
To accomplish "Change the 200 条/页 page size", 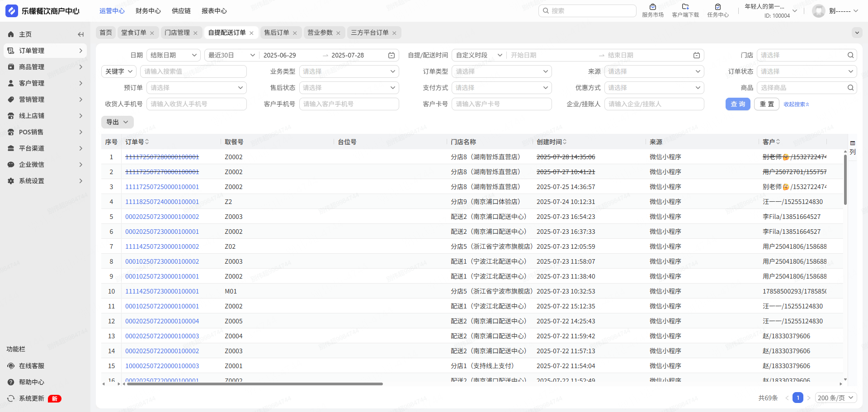I will [836, 398].
